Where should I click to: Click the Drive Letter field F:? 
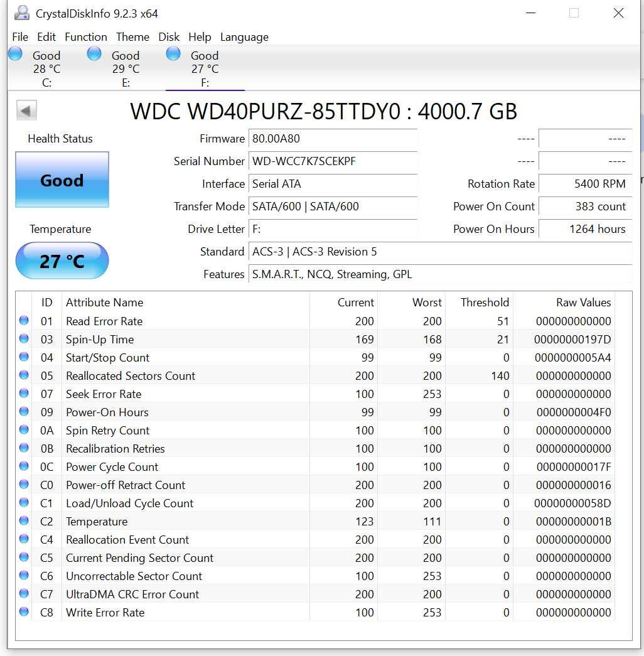333,229
